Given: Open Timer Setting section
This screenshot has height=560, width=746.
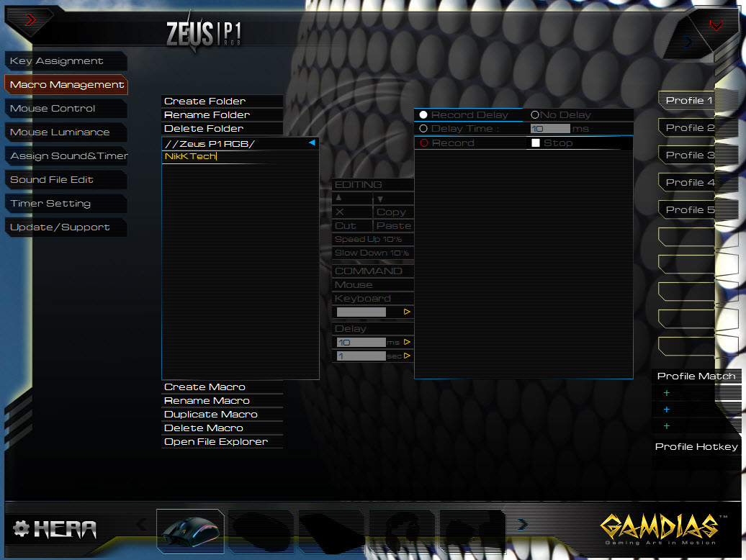Looking at the screenshot, I should 66,204.
